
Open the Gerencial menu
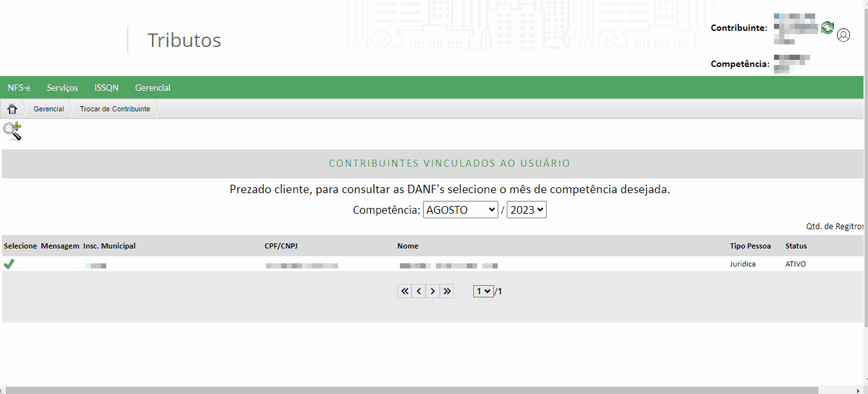click(153, 88)
